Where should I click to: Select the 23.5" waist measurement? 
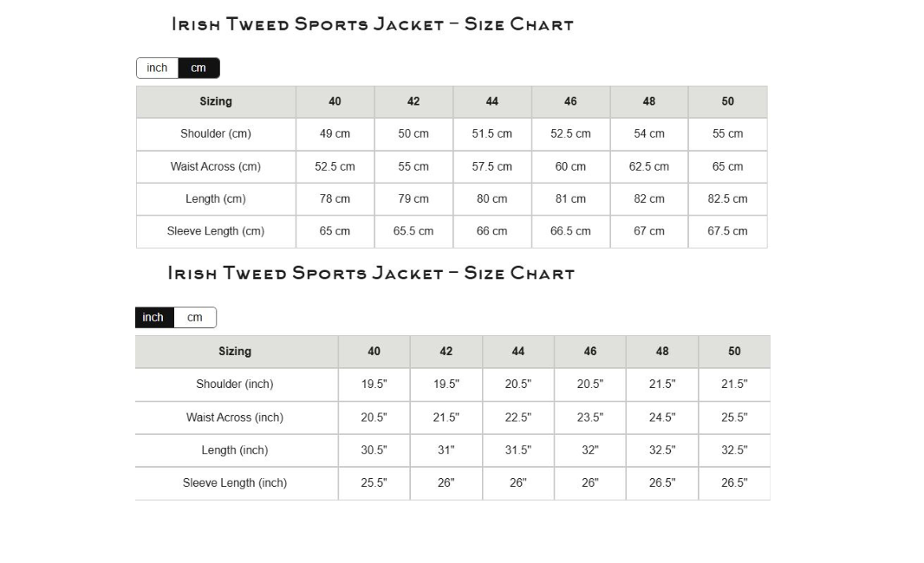pos(589,417)
